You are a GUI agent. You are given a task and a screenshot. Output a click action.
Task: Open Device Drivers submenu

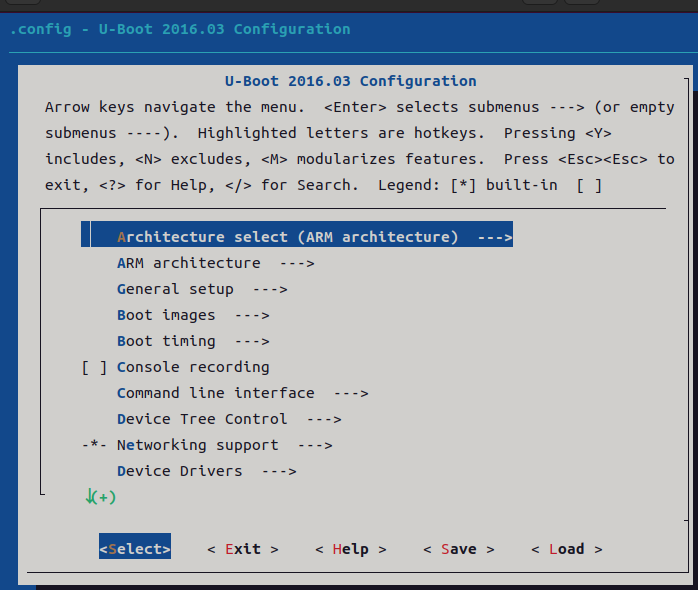click(207, 471)
